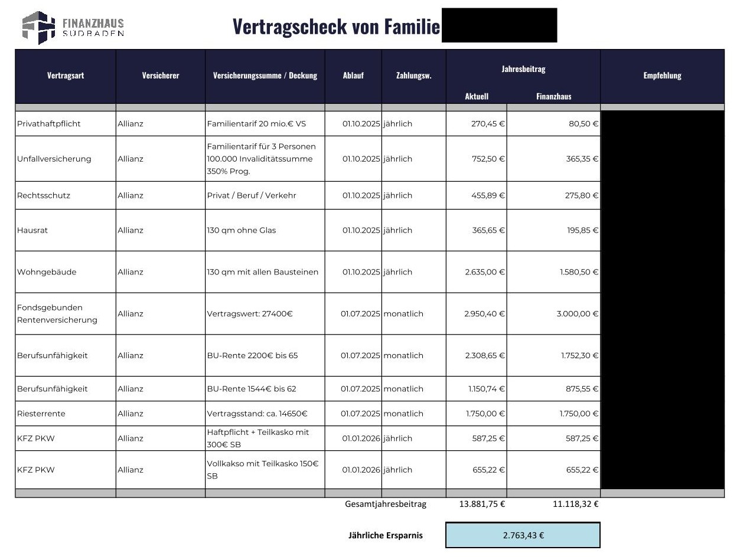Select the title 'Vertragscheck von Familie'
The height and width of the screenshot is (560, 740).
[x=336, y=27]
